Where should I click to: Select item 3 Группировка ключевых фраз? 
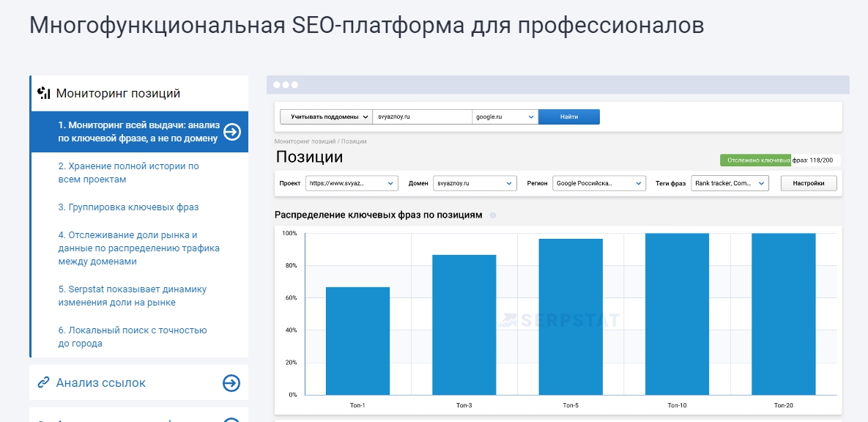point(128,207)
